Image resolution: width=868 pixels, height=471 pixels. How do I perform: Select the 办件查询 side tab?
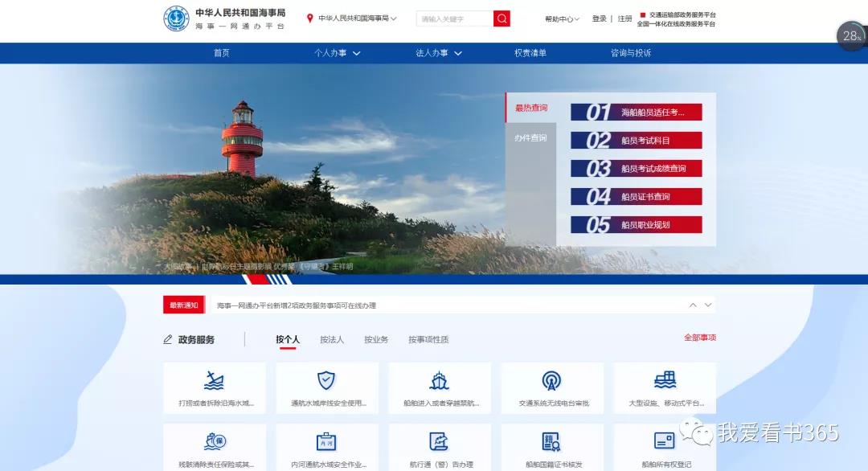(x=531, y=137)
